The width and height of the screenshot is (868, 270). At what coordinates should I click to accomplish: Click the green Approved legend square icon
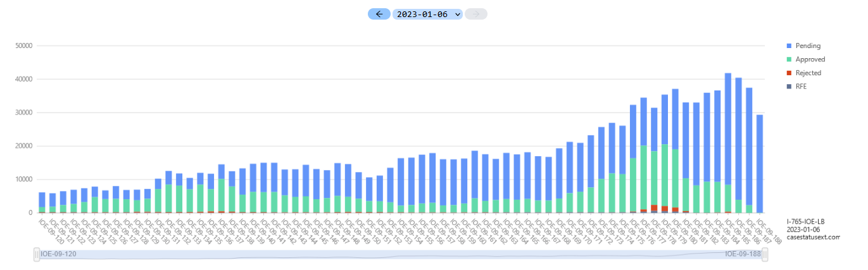tap(788, 59)
